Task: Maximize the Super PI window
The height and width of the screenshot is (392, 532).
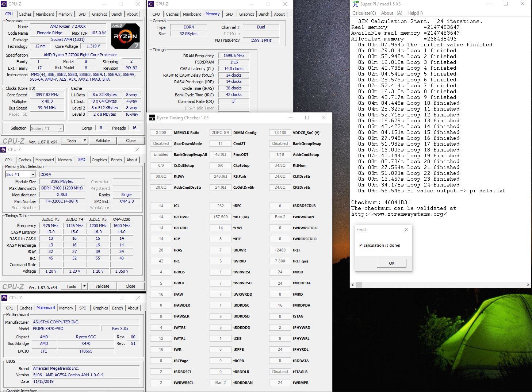Action: point(506,4)
